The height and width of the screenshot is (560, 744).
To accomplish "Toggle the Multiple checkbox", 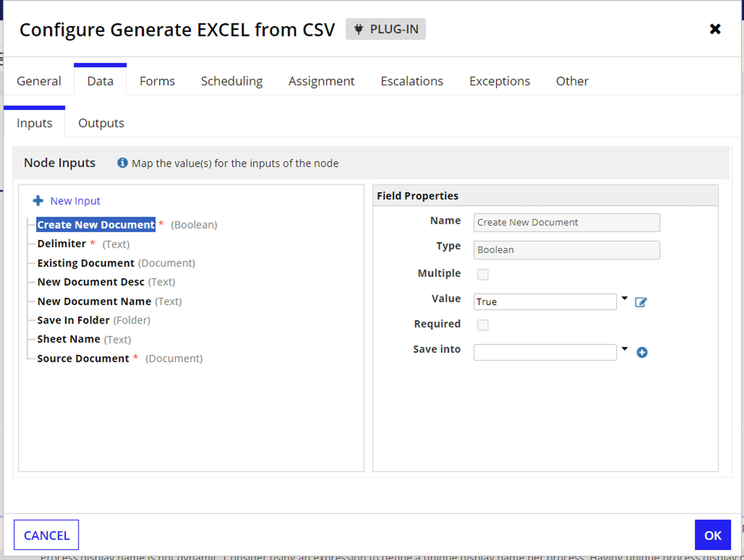I will pos(483,274).
